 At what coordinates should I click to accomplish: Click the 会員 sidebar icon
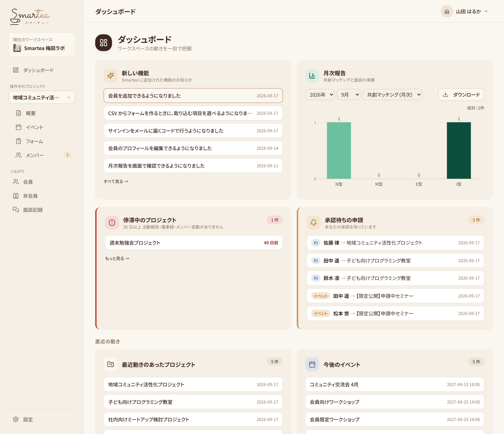pos(16,182)
